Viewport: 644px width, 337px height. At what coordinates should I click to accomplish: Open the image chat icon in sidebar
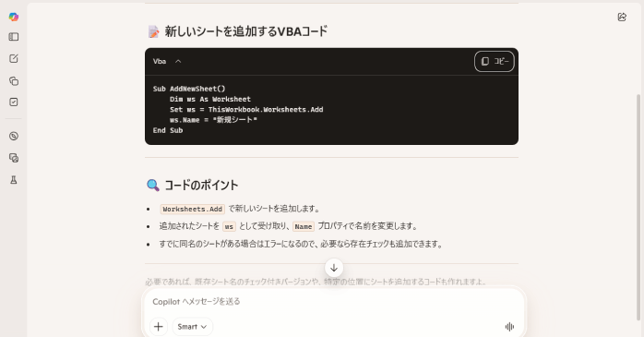pos(14,158)
